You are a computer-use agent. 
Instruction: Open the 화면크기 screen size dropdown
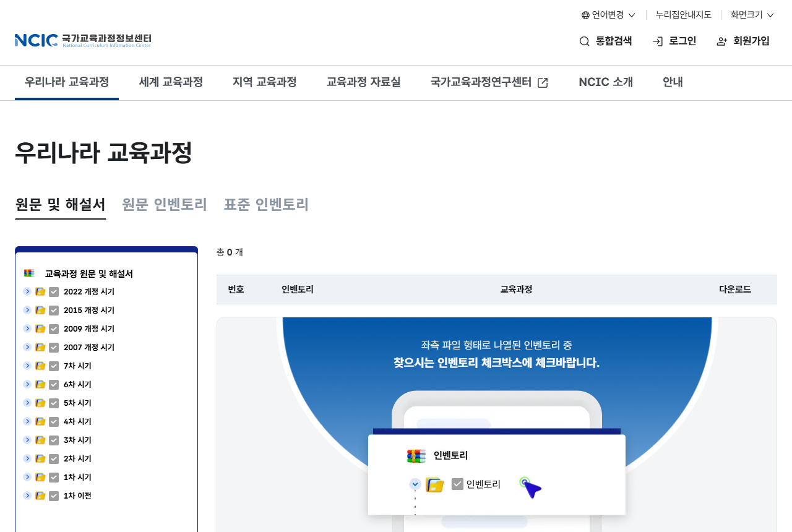click(x=752, y=15)
